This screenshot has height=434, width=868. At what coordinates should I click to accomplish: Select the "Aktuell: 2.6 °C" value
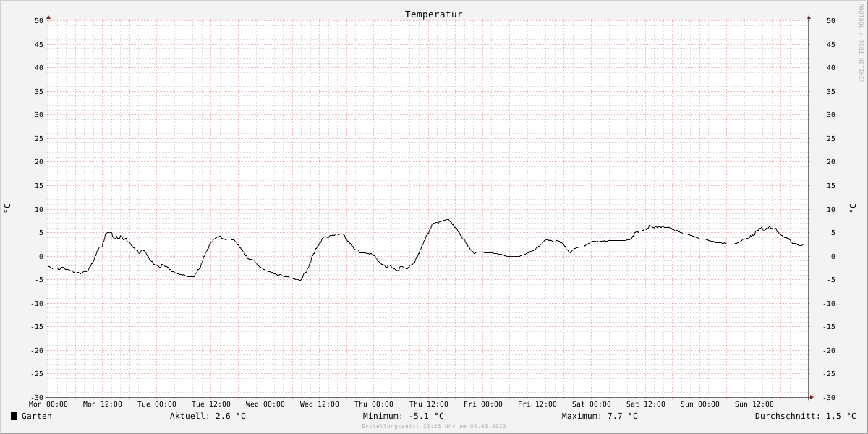click(208, 416)
